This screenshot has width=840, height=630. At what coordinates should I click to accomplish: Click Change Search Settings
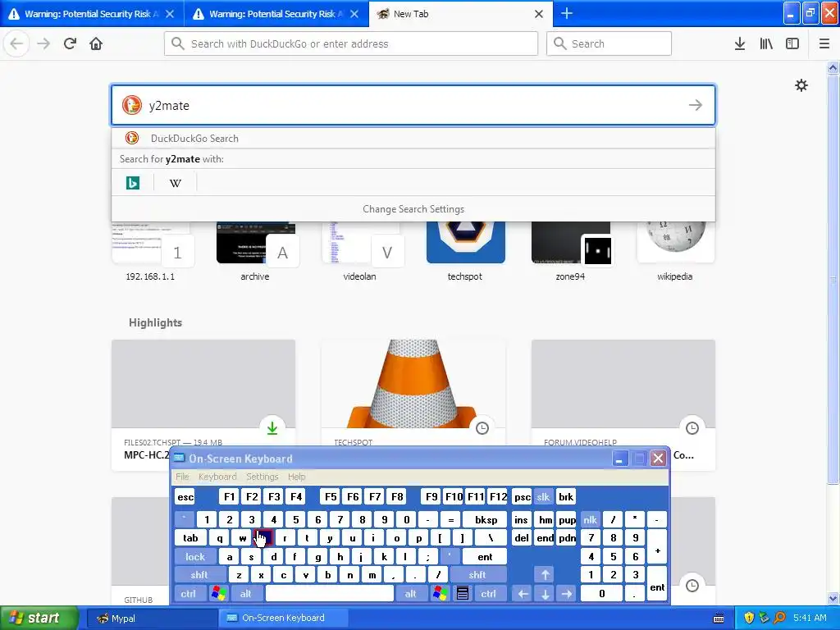point(413,209)
